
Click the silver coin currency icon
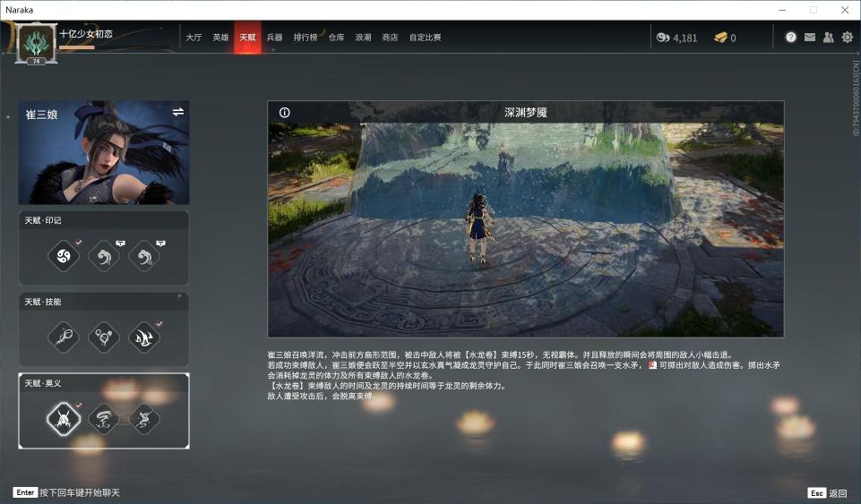pyautogui.click(x=663, y=38)
